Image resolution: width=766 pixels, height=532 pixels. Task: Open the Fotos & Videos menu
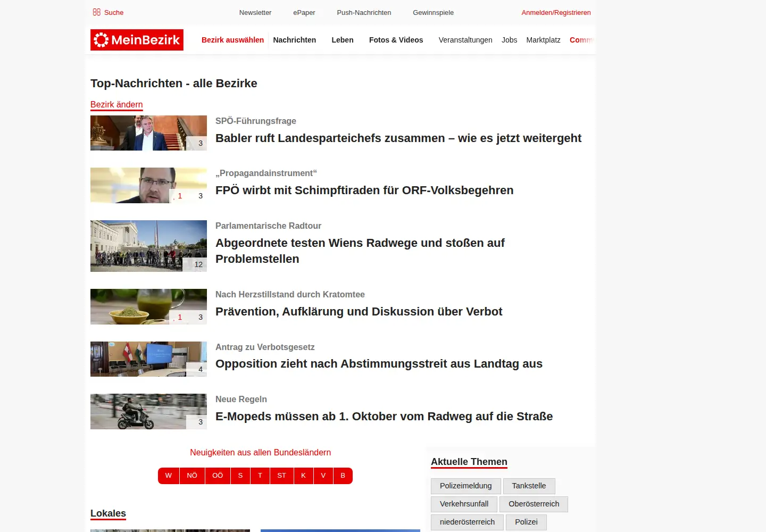396,40
